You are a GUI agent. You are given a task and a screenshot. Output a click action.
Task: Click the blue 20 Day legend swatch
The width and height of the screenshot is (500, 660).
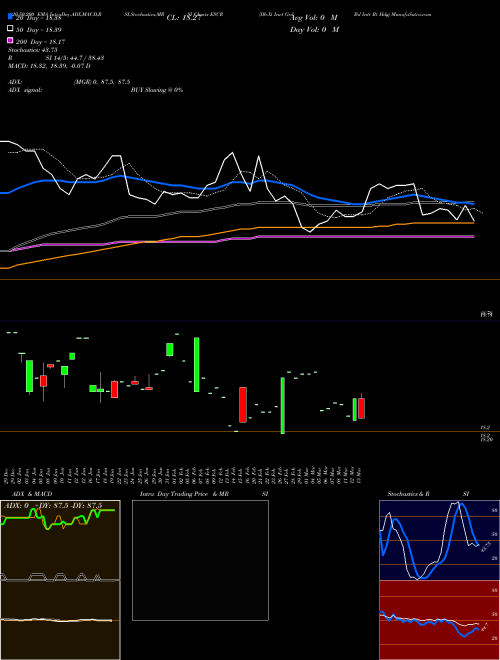point(11,16)
